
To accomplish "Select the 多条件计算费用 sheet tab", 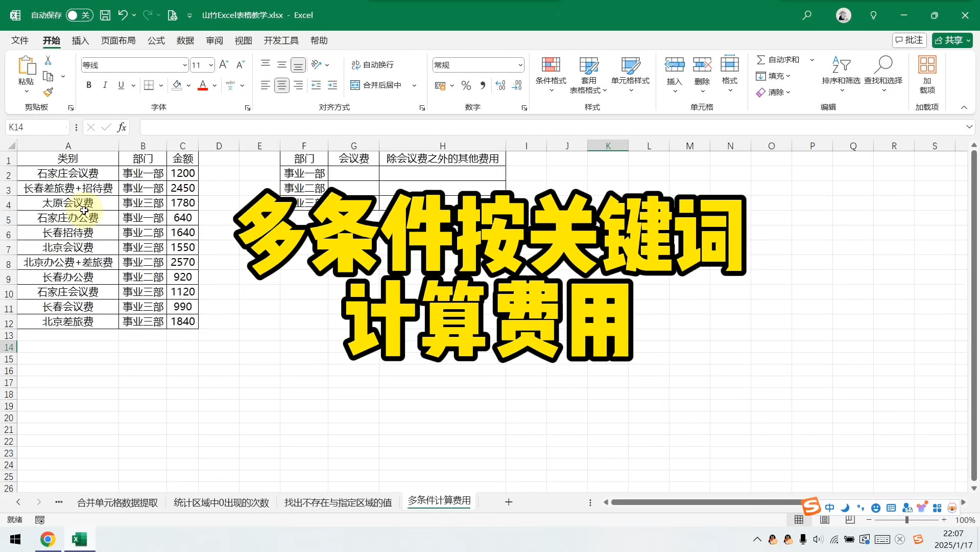I will click(438, 501).
